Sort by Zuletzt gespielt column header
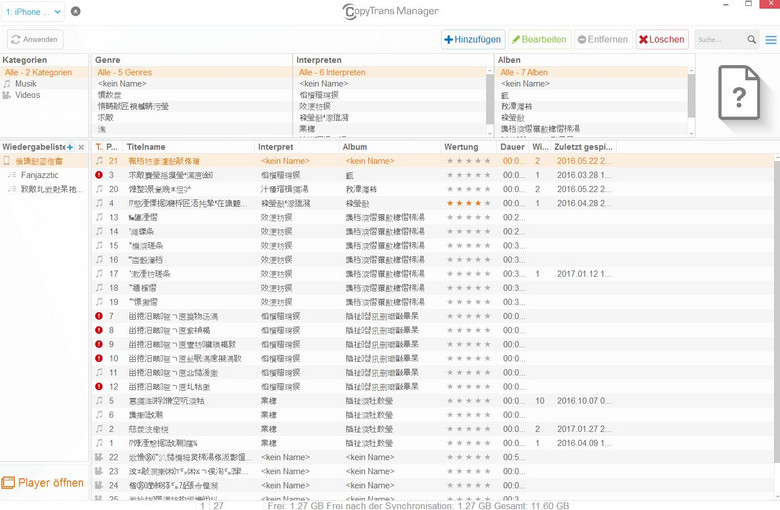780x510 pixels. [584, 147]
